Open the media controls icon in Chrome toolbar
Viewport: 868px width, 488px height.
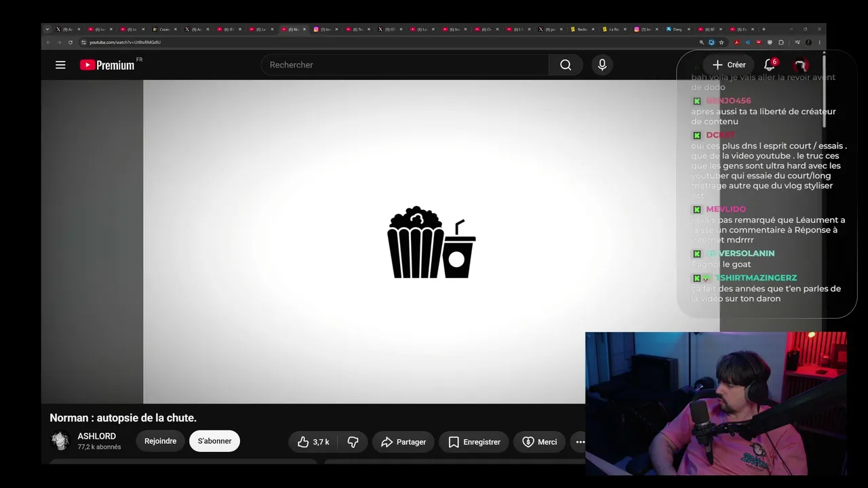[x=797, y=42]
